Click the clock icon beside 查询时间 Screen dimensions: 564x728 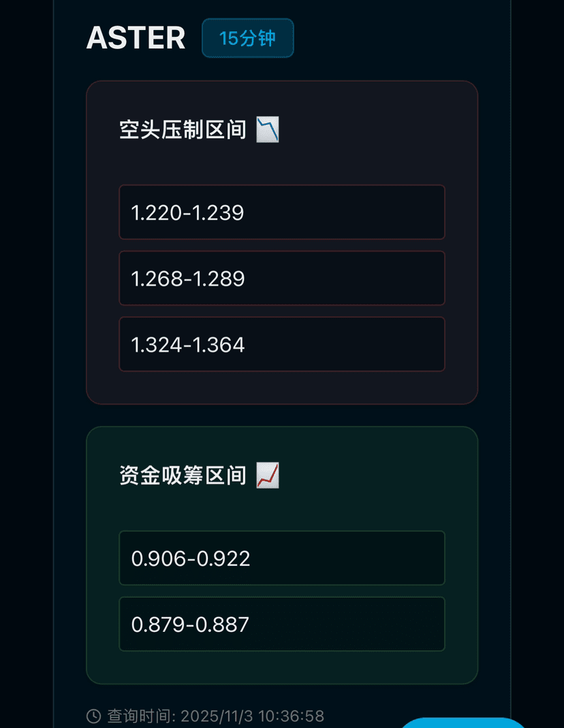click(x=94, y=716)
